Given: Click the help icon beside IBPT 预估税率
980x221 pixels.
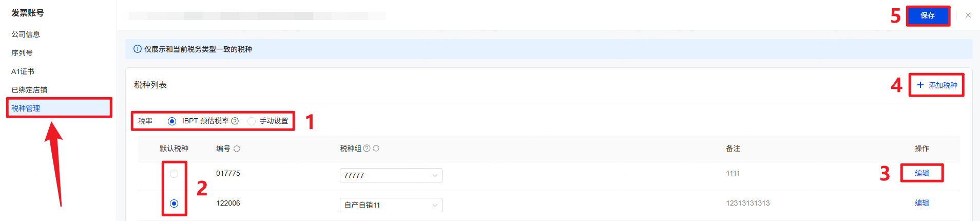Looking at the screenshot, I should click(235, 121).
